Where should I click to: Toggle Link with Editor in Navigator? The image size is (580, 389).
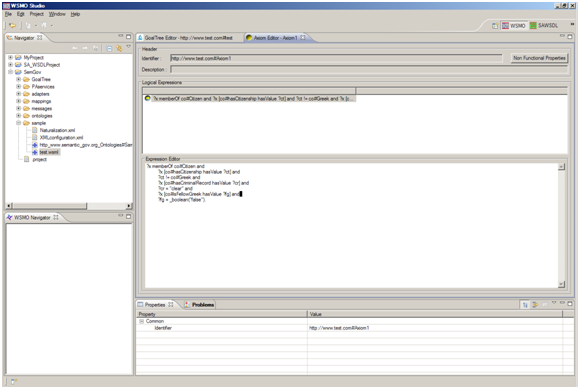coord(119,48)
